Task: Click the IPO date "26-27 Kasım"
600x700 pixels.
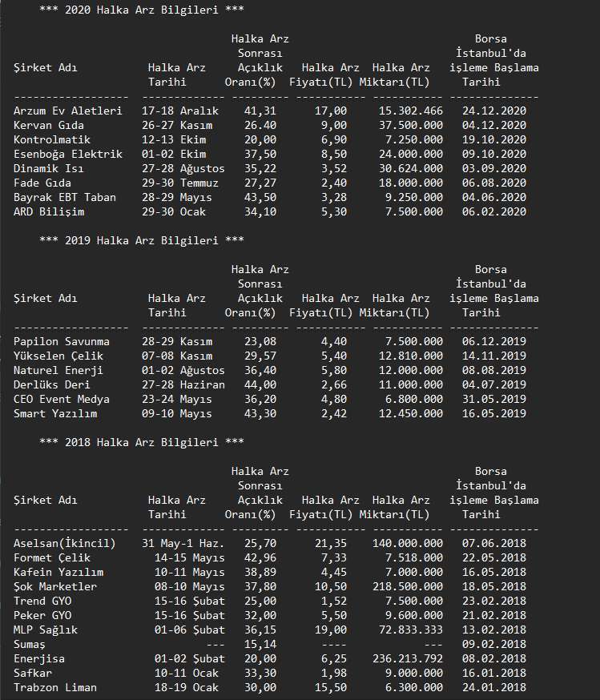Action: (177, 125)
